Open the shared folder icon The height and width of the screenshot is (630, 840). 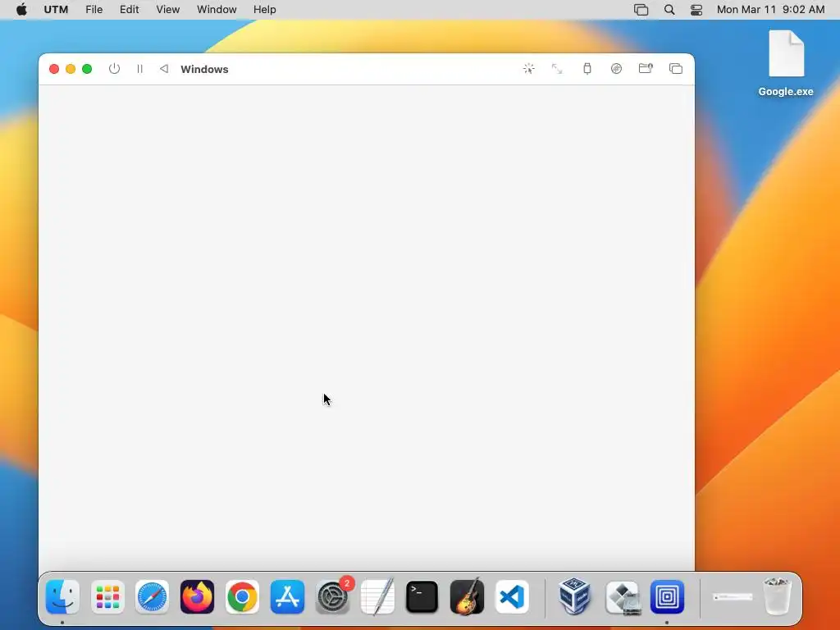point(646,68)
